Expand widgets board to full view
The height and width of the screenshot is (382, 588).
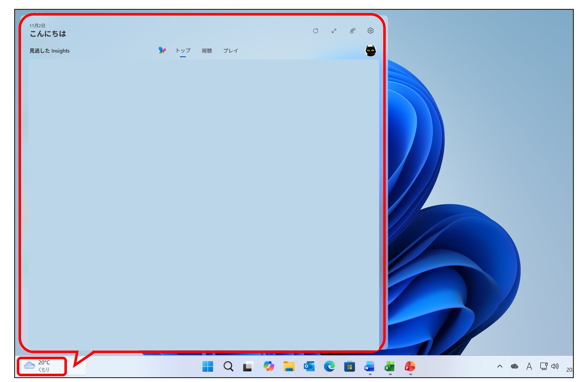tap(334, 31)
